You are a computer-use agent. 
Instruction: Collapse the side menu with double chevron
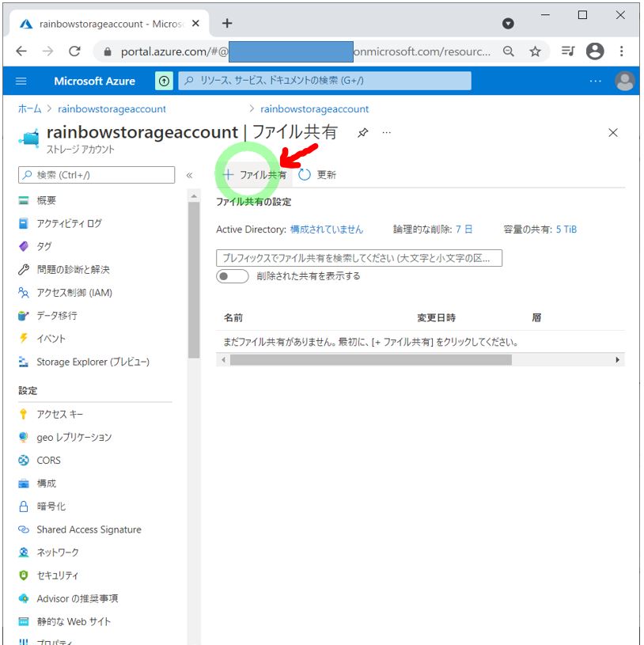point(189,175)
